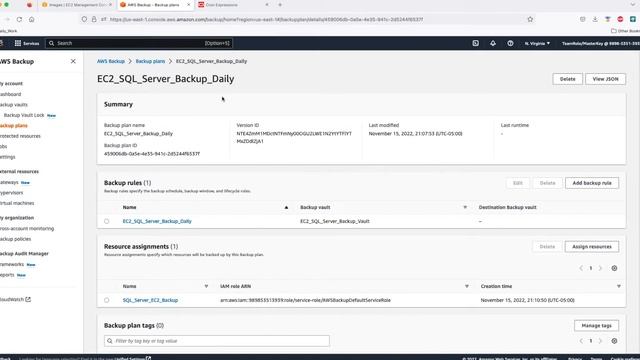640x360 pixels.
Task: Reload the browser page
Action: tap(19, 19)
